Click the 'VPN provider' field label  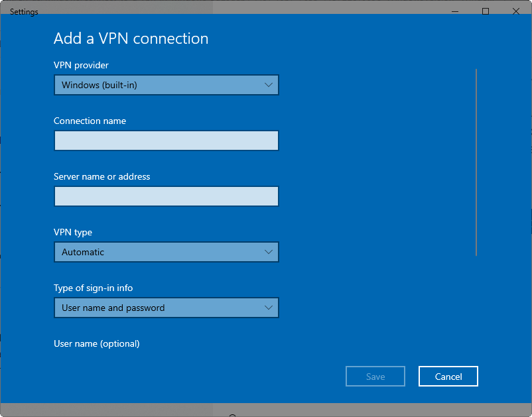[81, 65]
